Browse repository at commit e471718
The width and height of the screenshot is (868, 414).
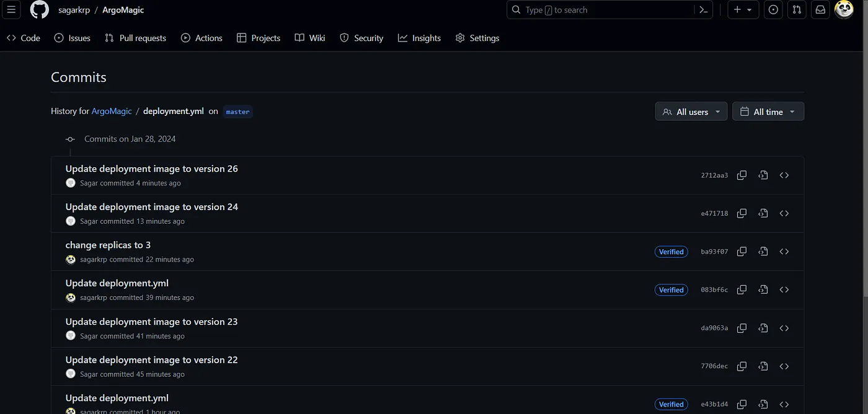(784, 213)
